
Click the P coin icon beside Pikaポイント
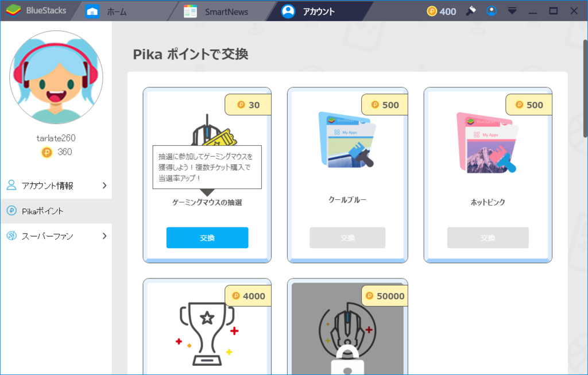click(11, 211)
